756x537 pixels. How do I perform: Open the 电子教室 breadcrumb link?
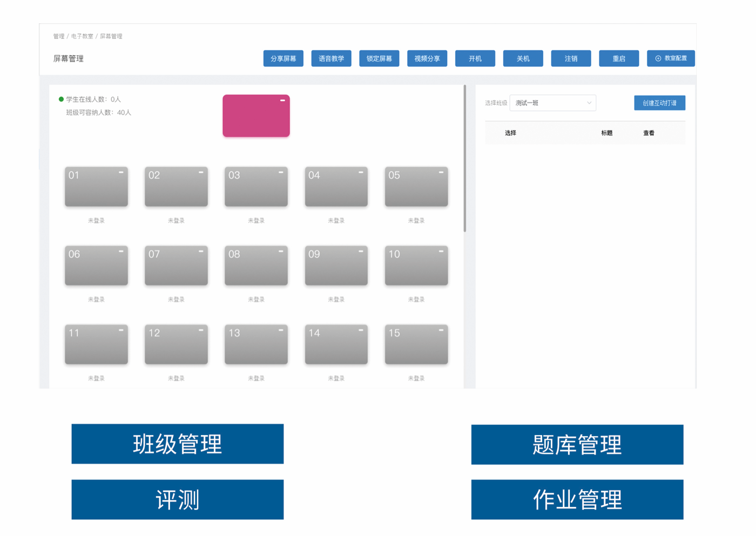(x=82, y=36)
